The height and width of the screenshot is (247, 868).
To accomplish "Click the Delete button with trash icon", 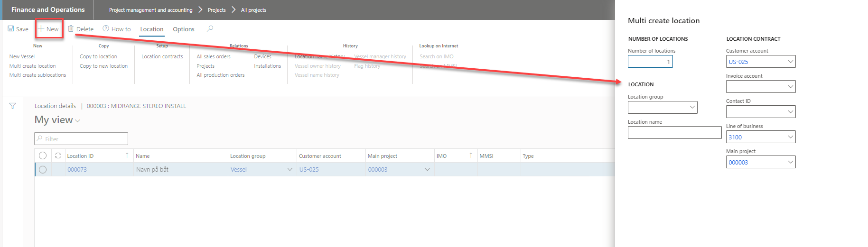I will 81,29.
